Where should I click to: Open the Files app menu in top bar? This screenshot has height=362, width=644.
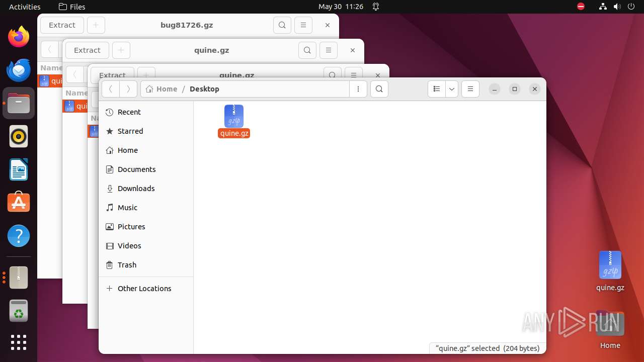(72, 7)
